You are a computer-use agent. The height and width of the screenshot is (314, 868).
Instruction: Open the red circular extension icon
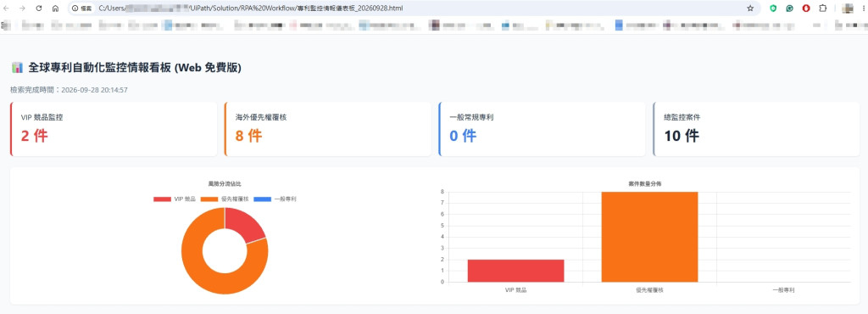coord(807,8)
